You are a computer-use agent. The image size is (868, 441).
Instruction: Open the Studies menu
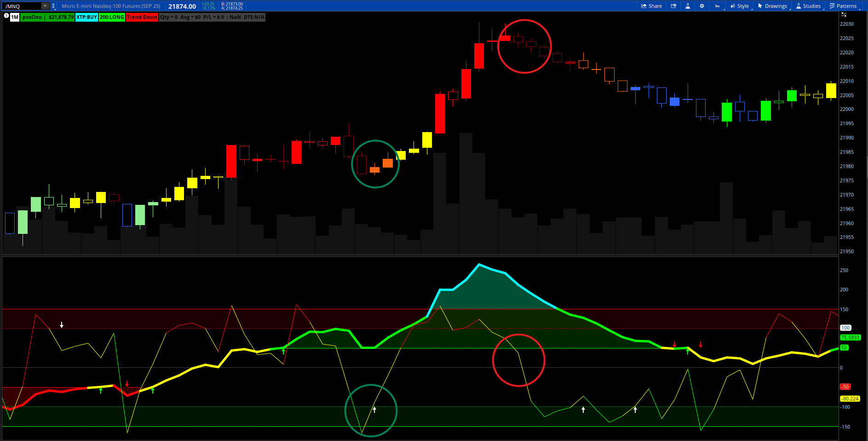pos(808,6)
